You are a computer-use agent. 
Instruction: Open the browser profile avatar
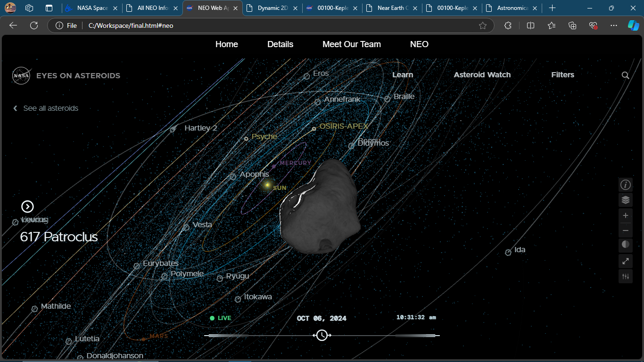coord(10,8)
